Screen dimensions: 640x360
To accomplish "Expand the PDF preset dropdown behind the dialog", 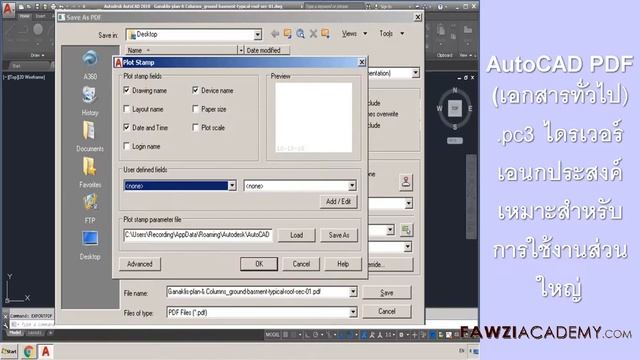I will click(415, 73).
